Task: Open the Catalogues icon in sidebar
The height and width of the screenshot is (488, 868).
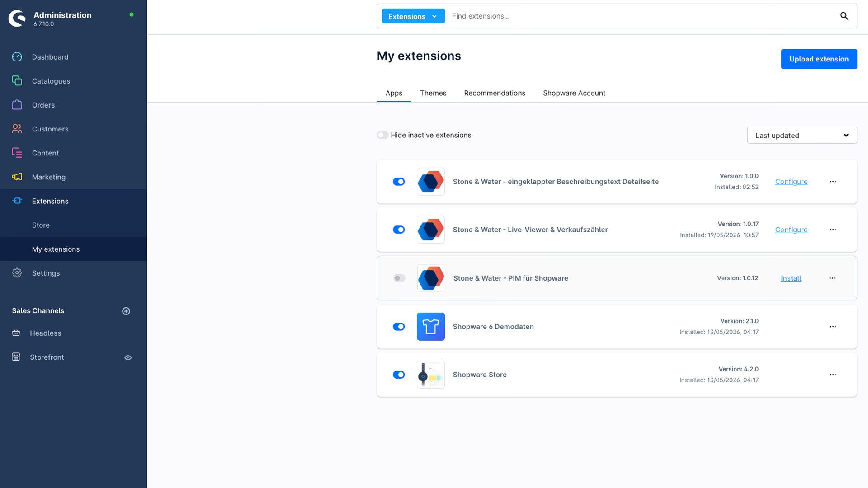Action: (x=17, y=81)
